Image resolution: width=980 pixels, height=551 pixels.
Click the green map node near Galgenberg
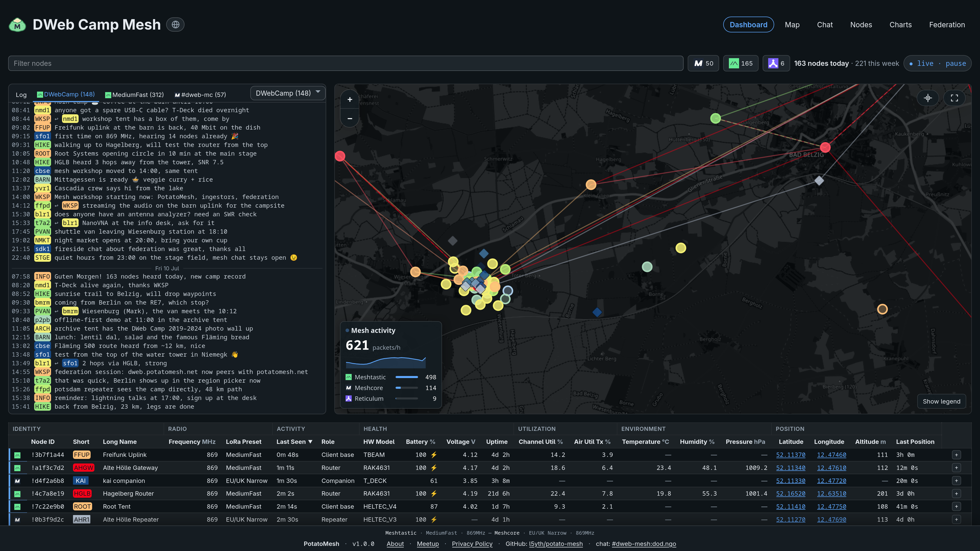pos(715,118)
